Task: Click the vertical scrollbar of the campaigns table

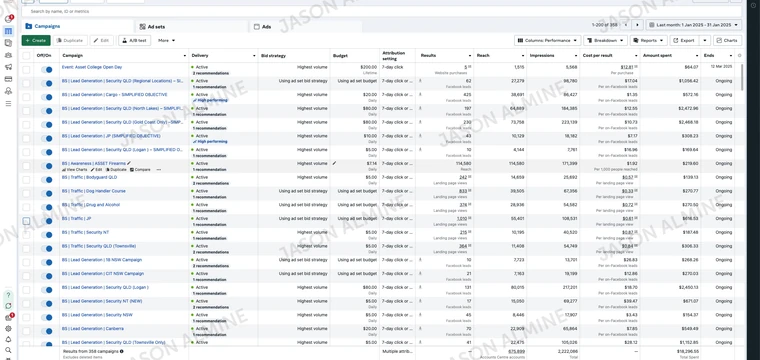Action: (742, 78)
